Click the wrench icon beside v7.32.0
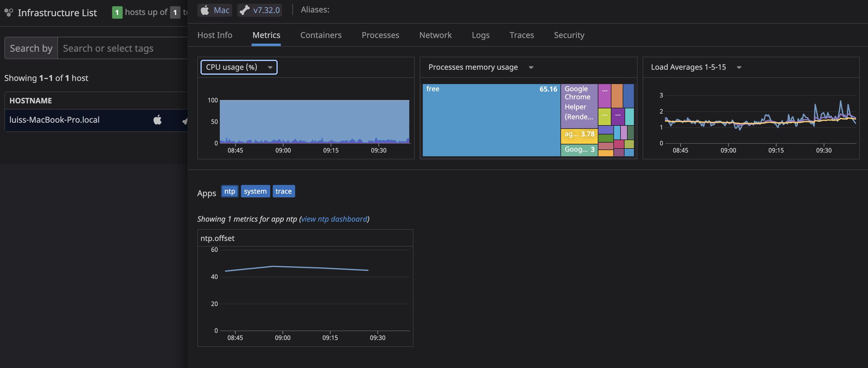This screenshot has height=368, width=868. 244,10
